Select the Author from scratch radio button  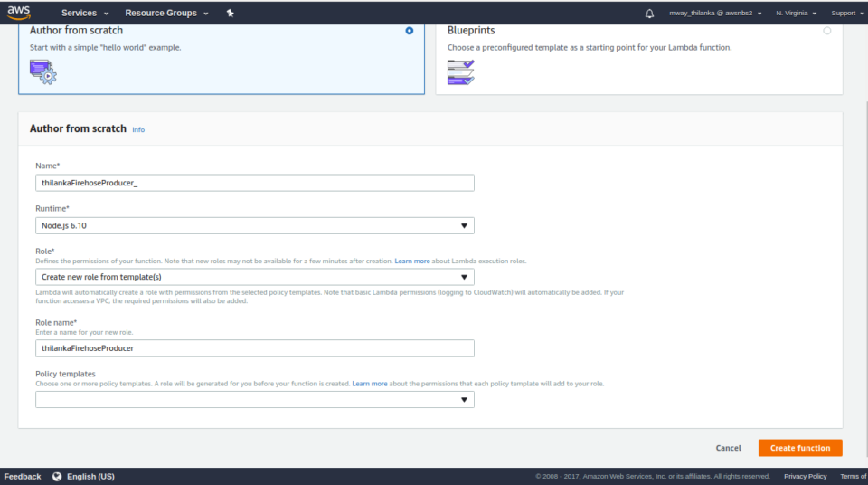(x=410, y=31)
